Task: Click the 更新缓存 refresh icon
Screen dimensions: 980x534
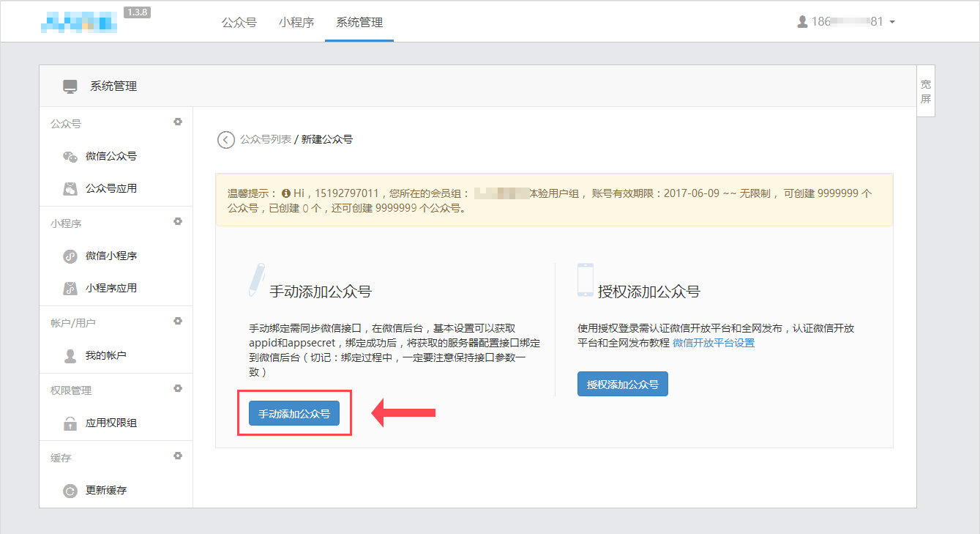Action: (x=70, y=490)
